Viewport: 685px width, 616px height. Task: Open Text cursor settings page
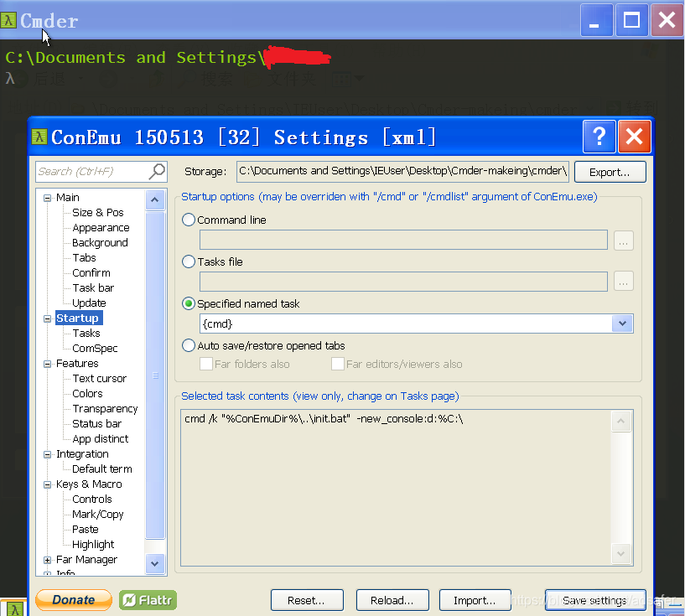click(99, 379)
